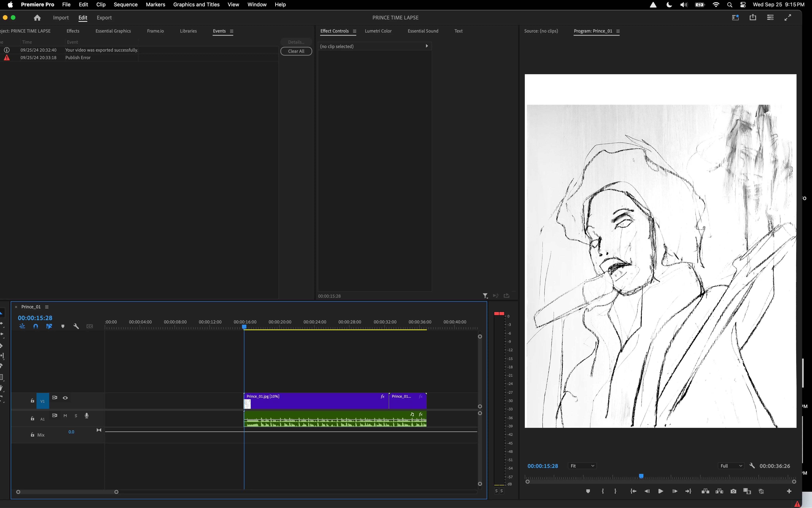This screenshot has height=508, width=812.
Task: Open Effect Controls panel menu
Action: pos(355,31)
